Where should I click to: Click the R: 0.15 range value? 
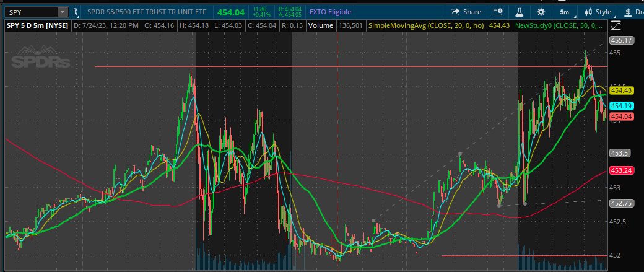pos(292,25)
